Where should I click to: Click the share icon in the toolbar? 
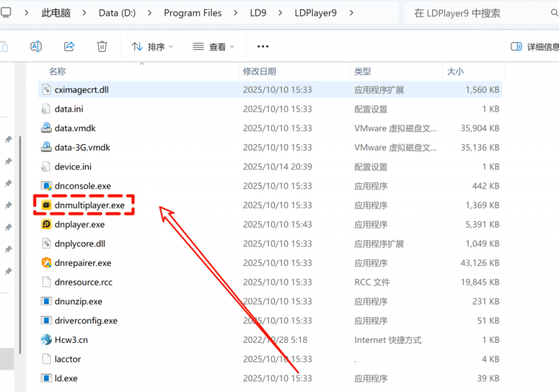point(69,46)
